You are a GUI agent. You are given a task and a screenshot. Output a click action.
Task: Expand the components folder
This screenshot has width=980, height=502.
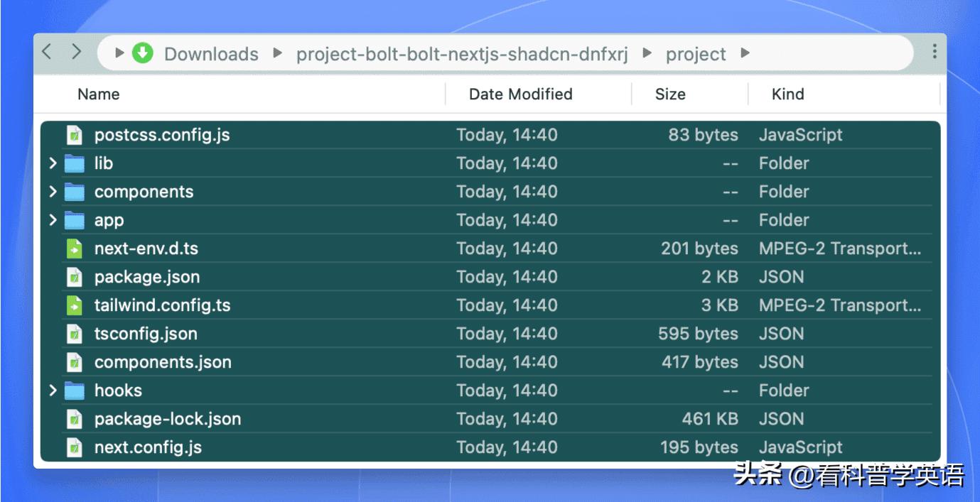click(53, 192)
